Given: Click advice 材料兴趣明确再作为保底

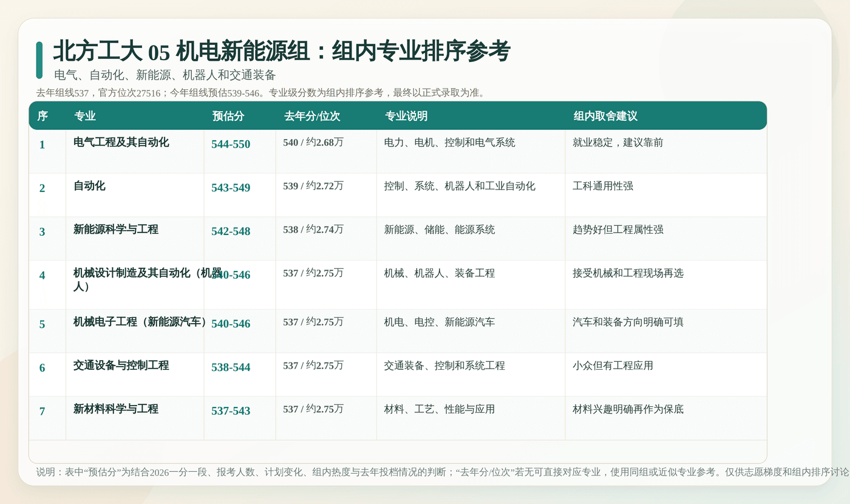Looking at the screenshot, I should [x=628, y=409].
